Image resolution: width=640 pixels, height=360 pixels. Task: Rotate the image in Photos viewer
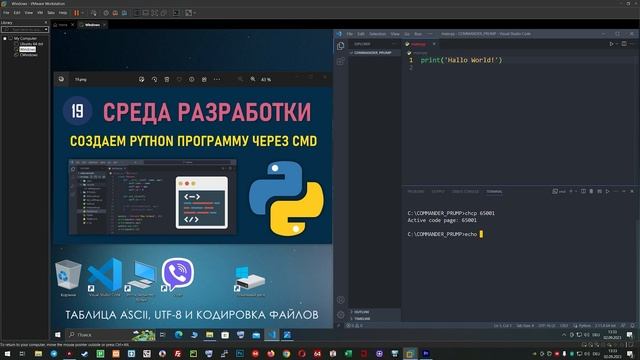click(x=154, y=79)
